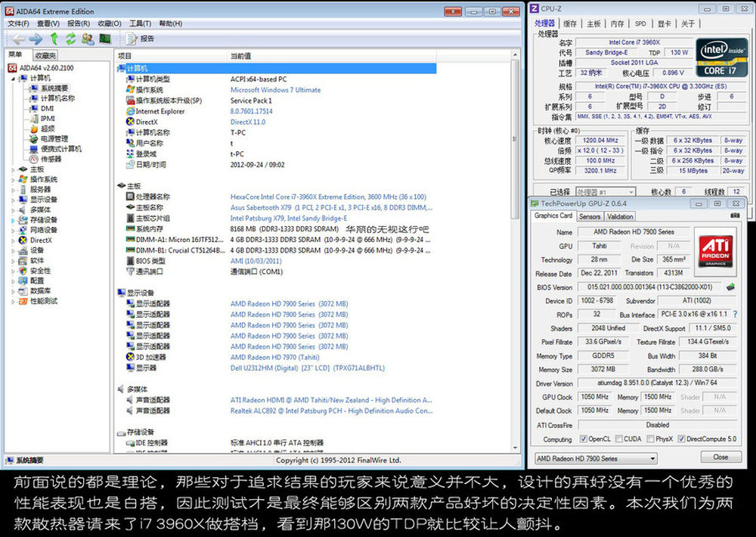Click the 报告 report button in toolbar
The width and height of the screenshot is (756, 537).
coord(141,39)
